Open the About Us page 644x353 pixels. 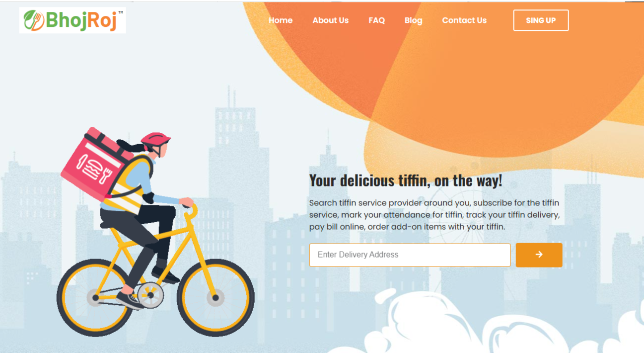coord(331,20)
